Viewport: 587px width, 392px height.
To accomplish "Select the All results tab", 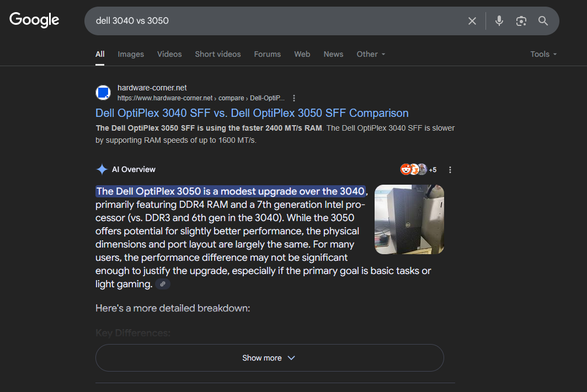I will [100, 54].
